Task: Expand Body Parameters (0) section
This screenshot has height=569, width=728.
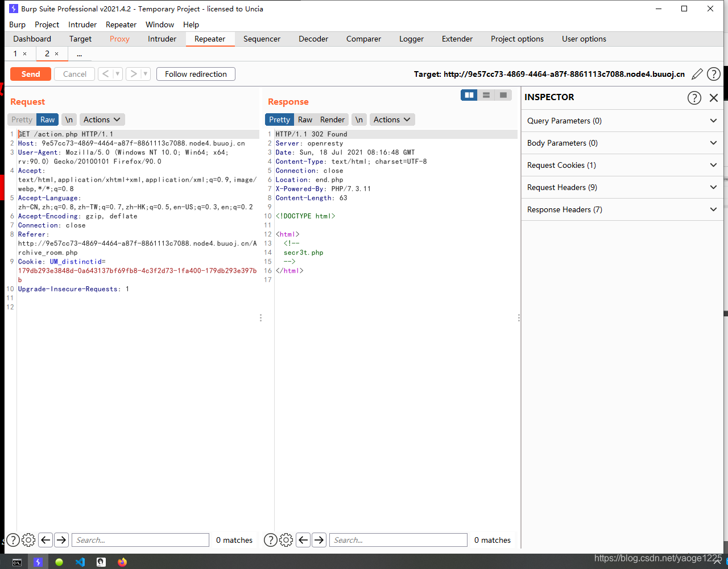Action: click(x=622, y=143)
